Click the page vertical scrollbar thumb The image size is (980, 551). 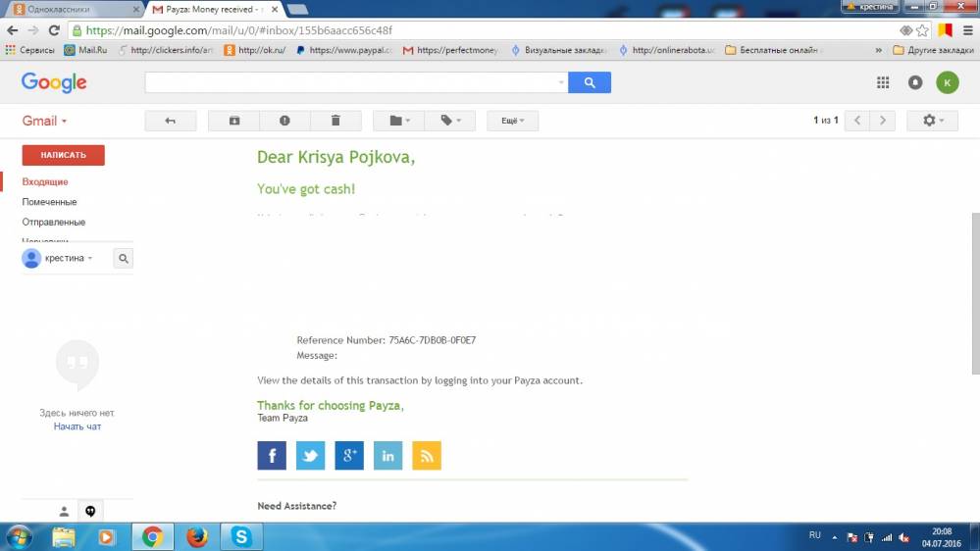point(975,293)
